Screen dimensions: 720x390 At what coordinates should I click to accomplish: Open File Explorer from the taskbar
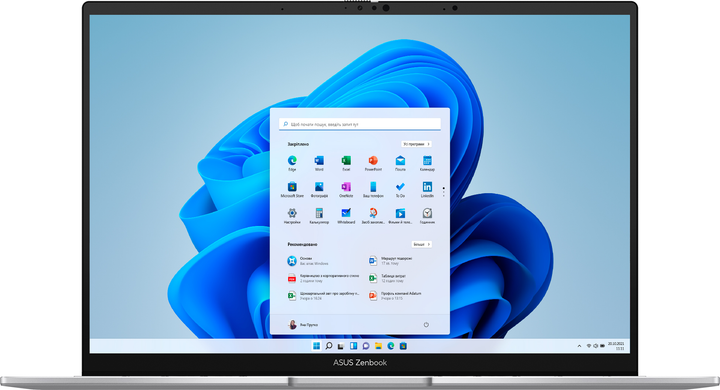coord(378,346)
